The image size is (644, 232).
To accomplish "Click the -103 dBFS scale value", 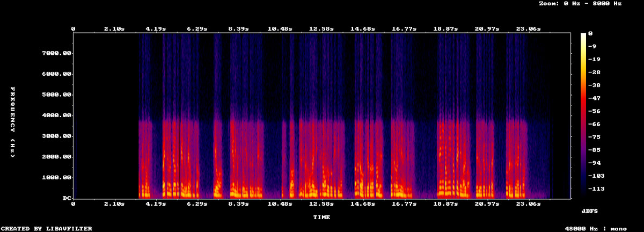I will [596, 176].
